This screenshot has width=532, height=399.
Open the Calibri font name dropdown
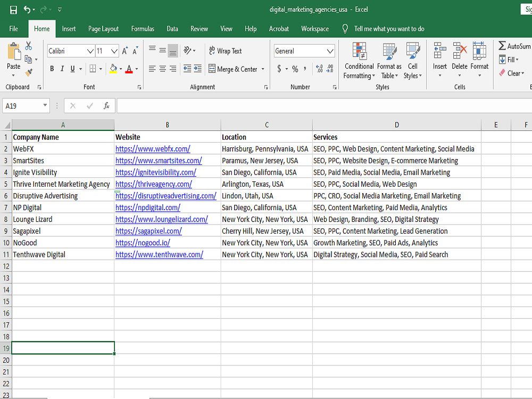[90, 51]
